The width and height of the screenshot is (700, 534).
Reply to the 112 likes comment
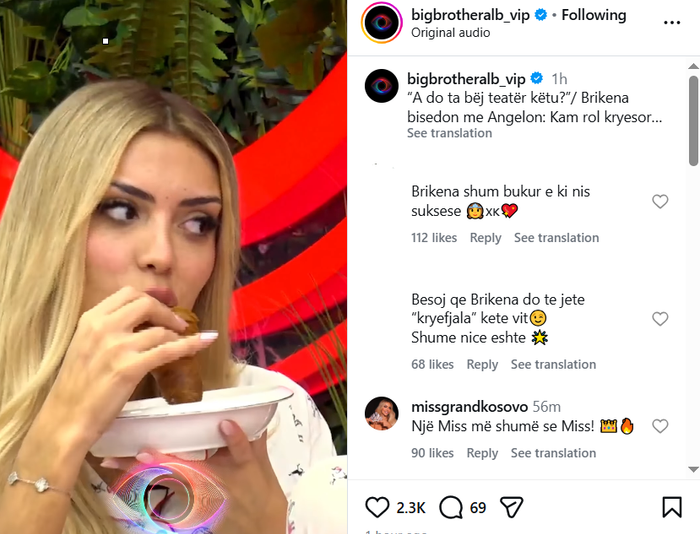point(485,238)
